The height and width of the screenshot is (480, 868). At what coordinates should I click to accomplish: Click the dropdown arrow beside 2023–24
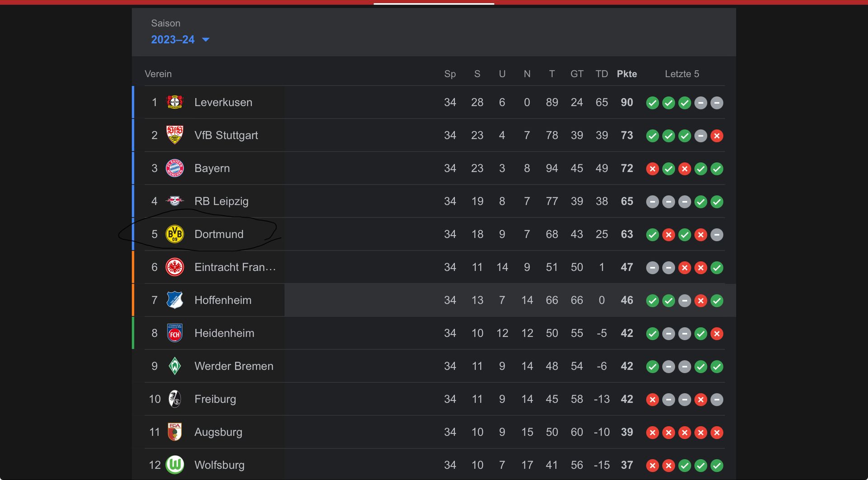coord(206,40)
